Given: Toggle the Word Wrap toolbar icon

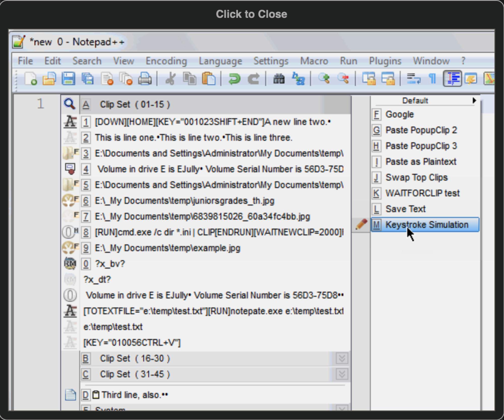Looking at the screenshot, I should point(414,78).
